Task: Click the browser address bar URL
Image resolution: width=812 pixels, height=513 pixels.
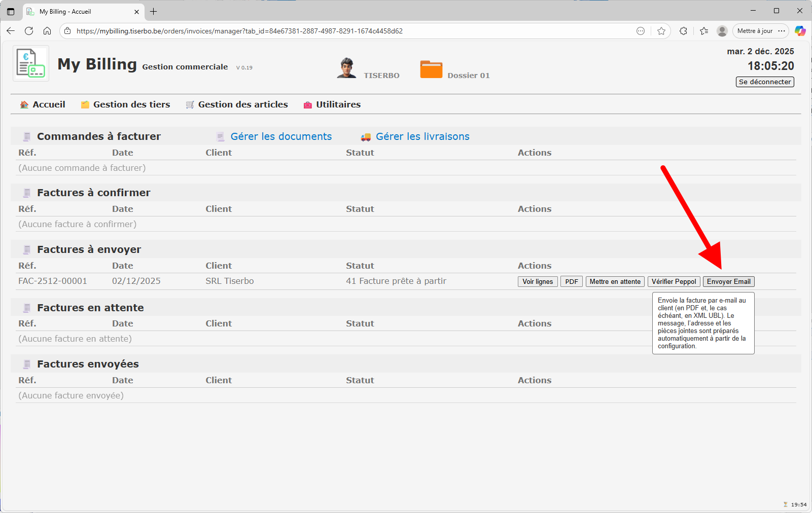Action: tap(239, 31)
